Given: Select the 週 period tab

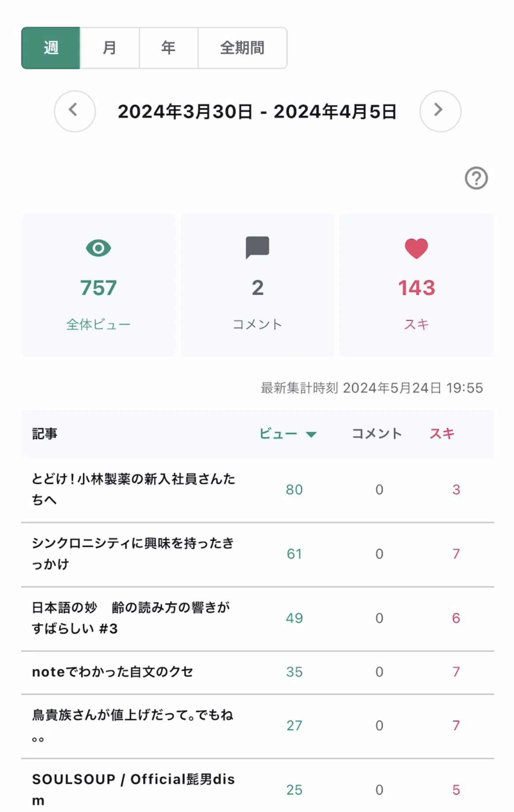Looking at the screenshot, I should click(x=51, y=48).
